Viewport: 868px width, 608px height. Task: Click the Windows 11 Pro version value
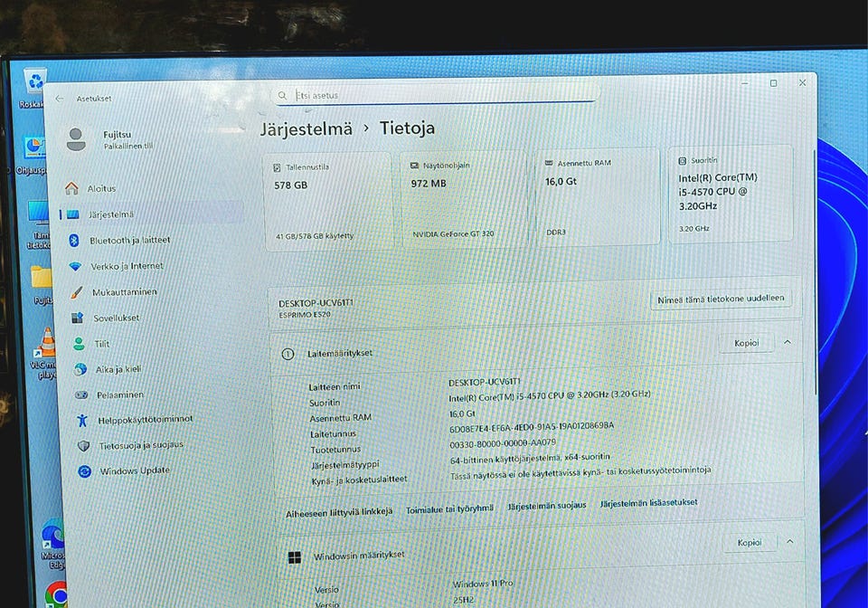pyautogui.click(x=483, y=584)
